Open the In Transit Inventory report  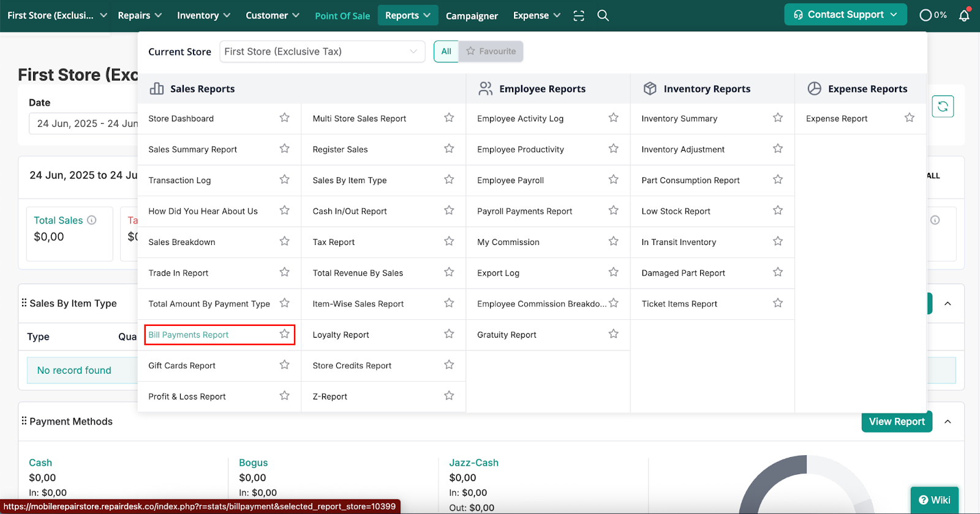point(679,242)
